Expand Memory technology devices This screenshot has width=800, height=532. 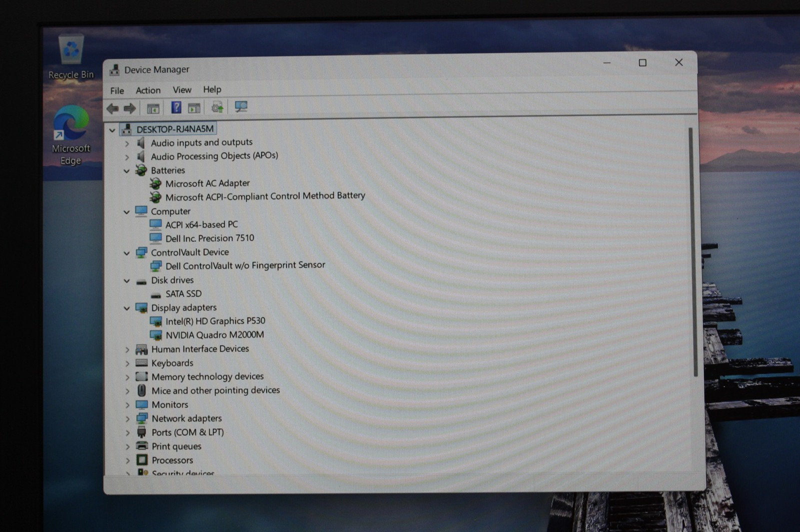[x=127, y=377]
